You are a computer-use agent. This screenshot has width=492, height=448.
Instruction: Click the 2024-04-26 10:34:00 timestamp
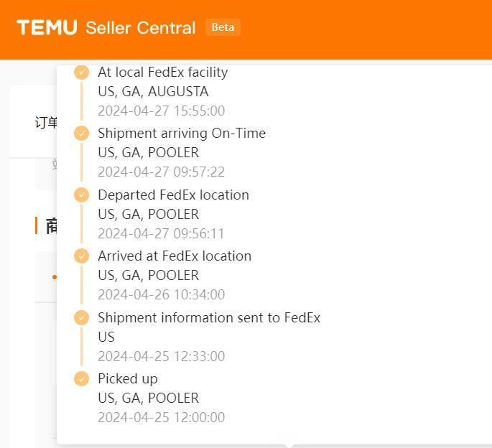tap(162, 295)
